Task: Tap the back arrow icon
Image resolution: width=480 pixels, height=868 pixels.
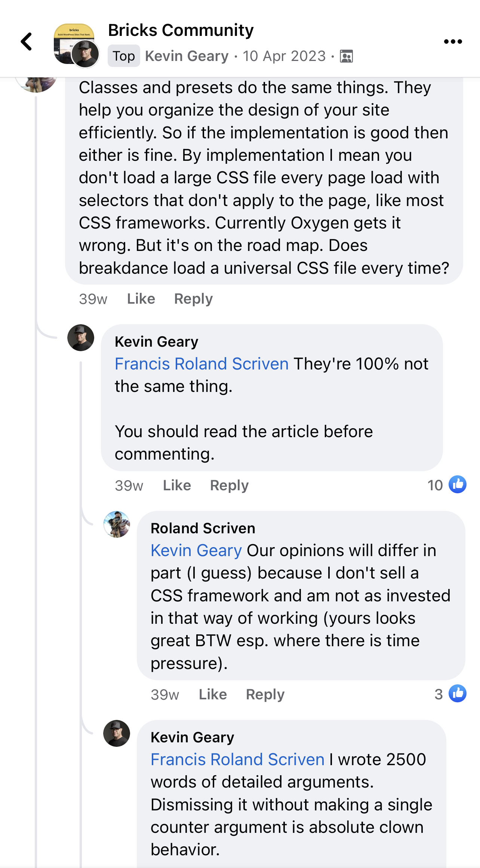Action: tap(27, 42)
